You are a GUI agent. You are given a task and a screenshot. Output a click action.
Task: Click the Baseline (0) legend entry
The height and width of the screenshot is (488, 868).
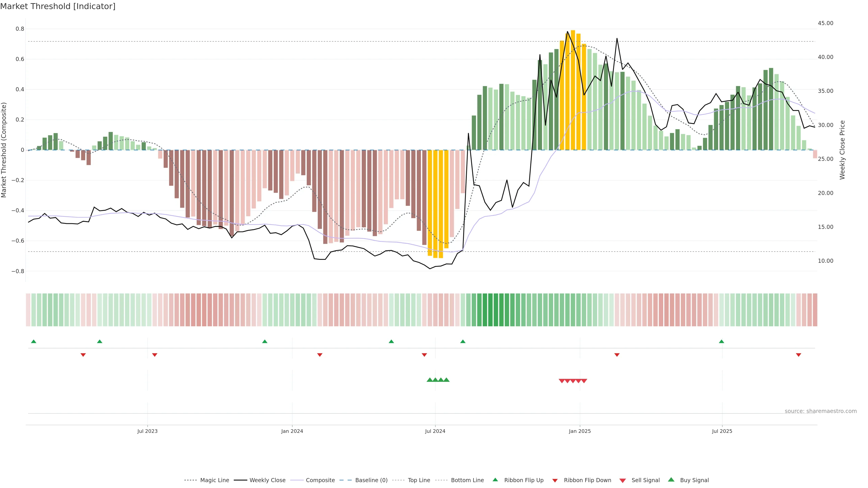(x=371, y=480)
